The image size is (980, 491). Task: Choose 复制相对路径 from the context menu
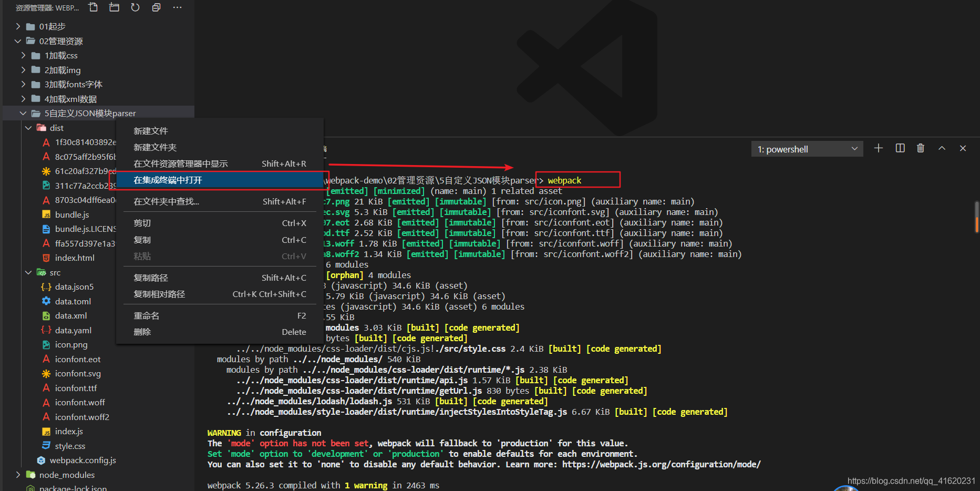(x=220, y=294)
